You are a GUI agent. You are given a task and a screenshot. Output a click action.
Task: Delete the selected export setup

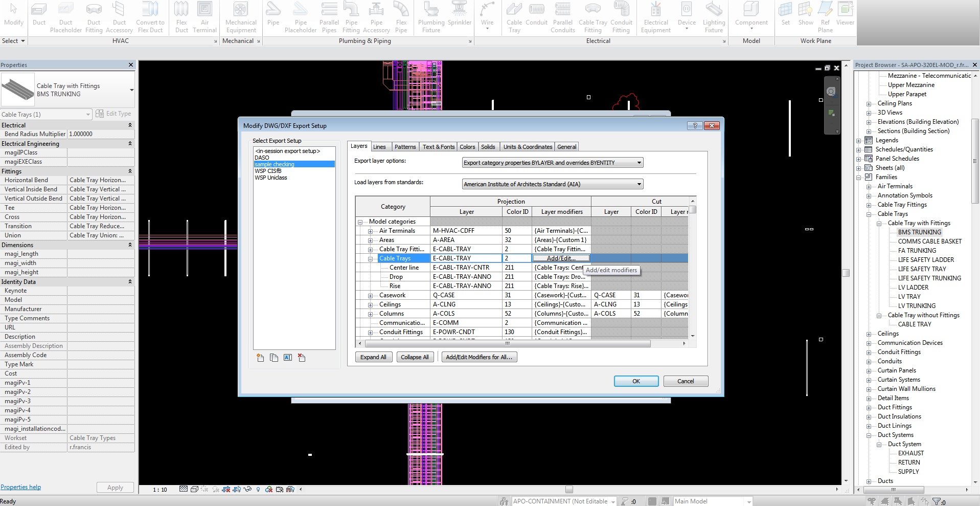302,358
